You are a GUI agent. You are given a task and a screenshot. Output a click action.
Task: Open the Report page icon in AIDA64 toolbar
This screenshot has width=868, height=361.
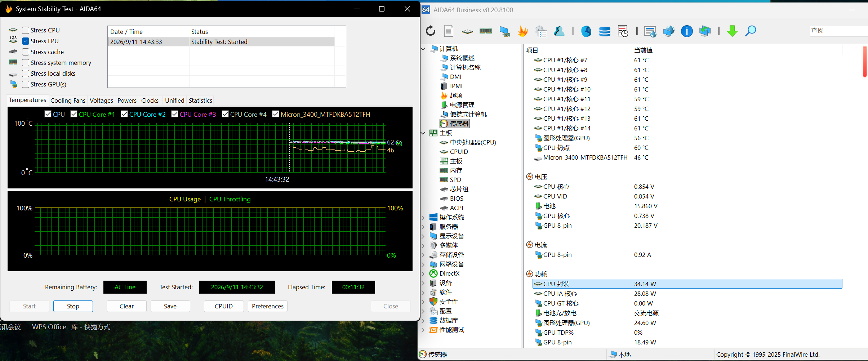pyautogui.click(x=449, y=31)
